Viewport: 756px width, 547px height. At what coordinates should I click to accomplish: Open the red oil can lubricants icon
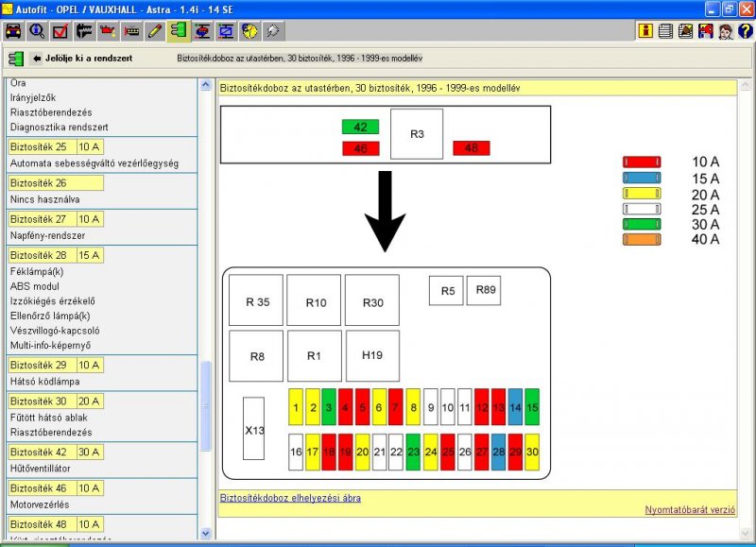tap(108, 31)
